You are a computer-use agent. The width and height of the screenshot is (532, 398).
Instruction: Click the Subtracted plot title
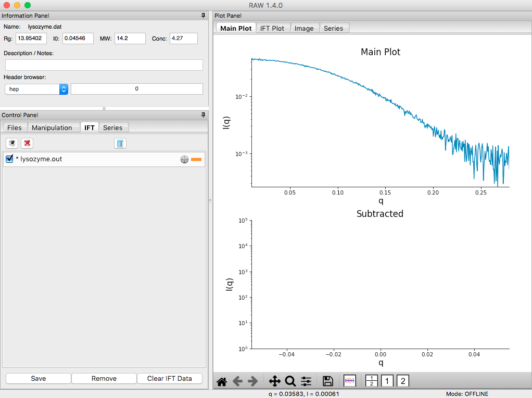point(380,214)
